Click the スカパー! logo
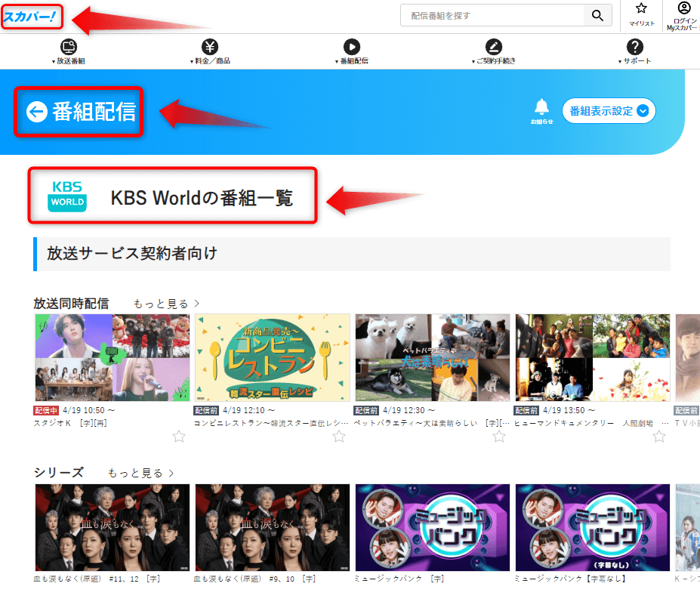Viewport: 700px width, 599px height. (x=29, y=17)
